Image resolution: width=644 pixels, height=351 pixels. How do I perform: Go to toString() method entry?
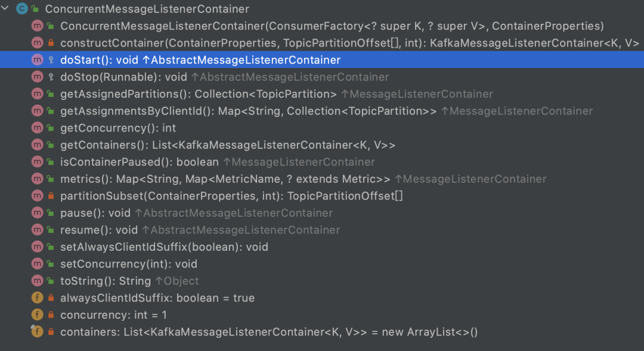click(x=105, y=281)
